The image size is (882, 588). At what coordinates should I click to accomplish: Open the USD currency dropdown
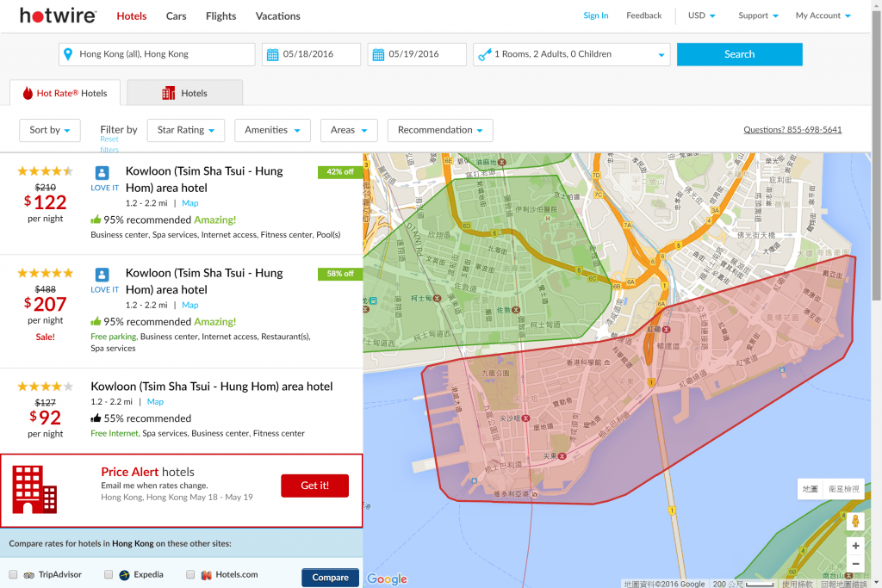click(x=701, y=15)
